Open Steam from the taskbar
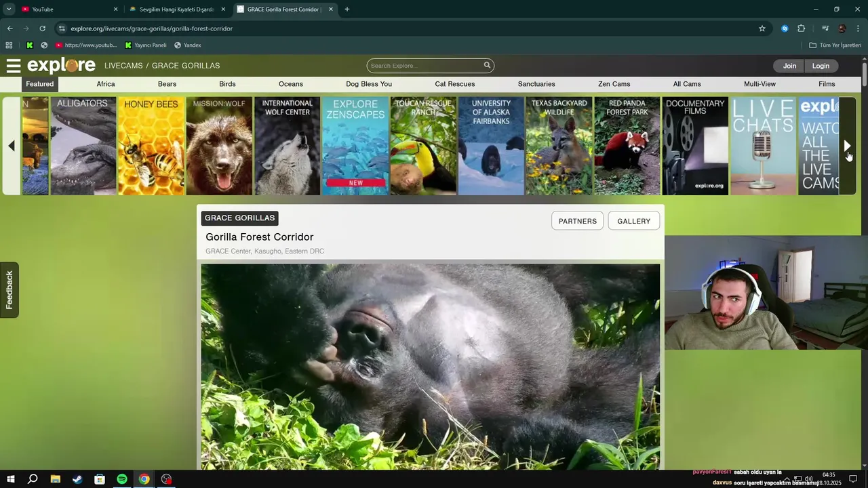 click(x=77, y=479)
